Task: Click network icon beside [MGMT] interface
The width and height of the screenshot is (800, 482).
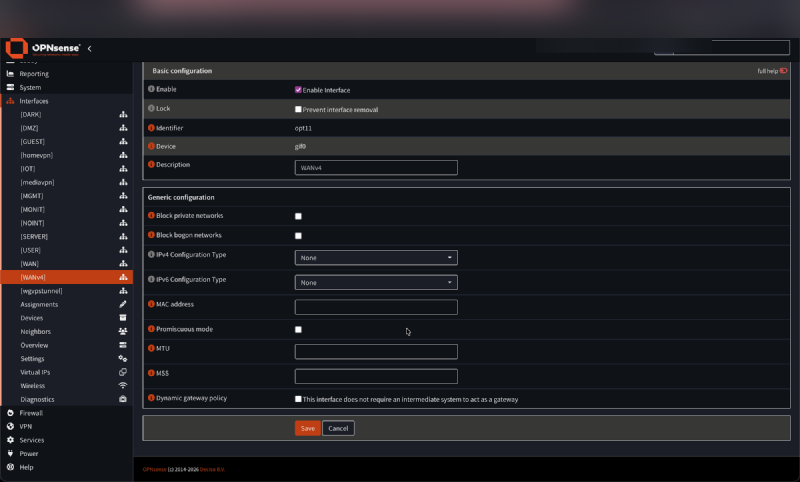Action: click(x=123, y=196)
